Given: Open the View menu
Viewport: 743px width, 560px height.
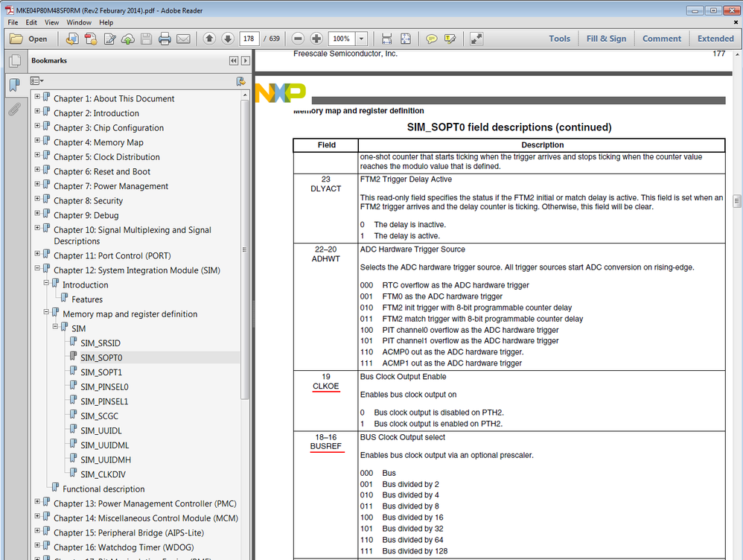Looking at the screenshot, I should [x=51, y=22].
